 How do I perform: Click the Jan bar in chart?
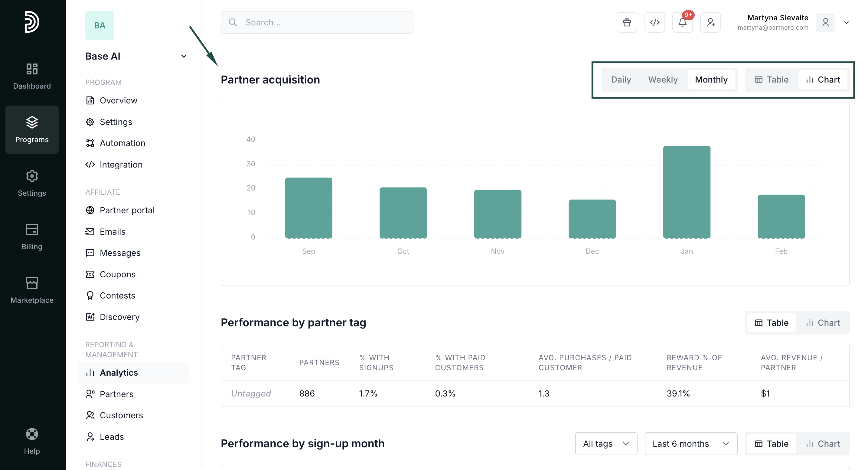[x=686, y=192]
